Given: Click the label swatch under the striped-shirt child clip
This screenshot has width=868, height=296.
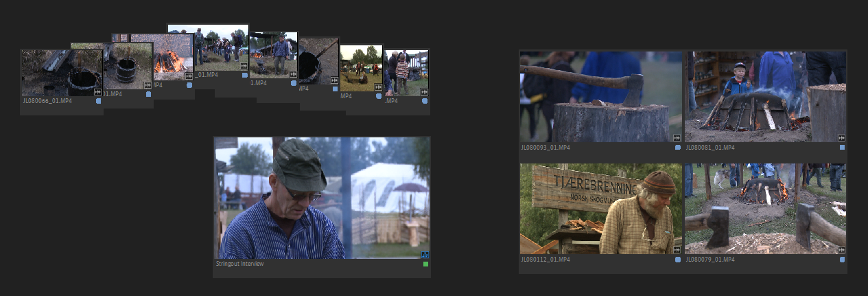Looking at the screenshot, I should point(425,101).
